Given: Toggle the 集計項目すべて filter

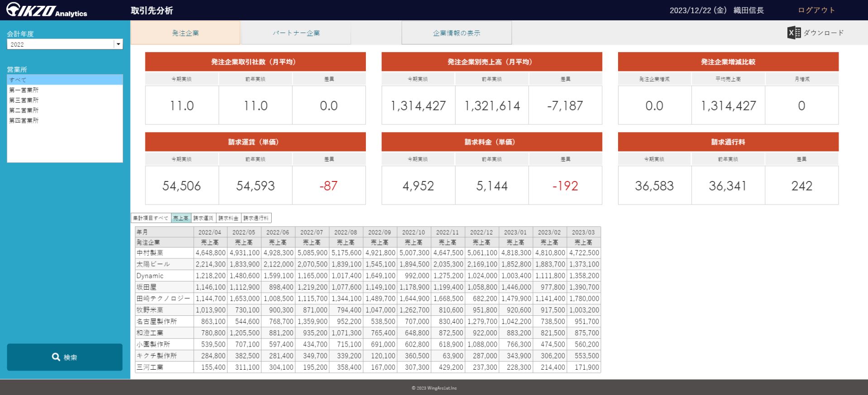Looking at the screenshot, I should 151,218.
